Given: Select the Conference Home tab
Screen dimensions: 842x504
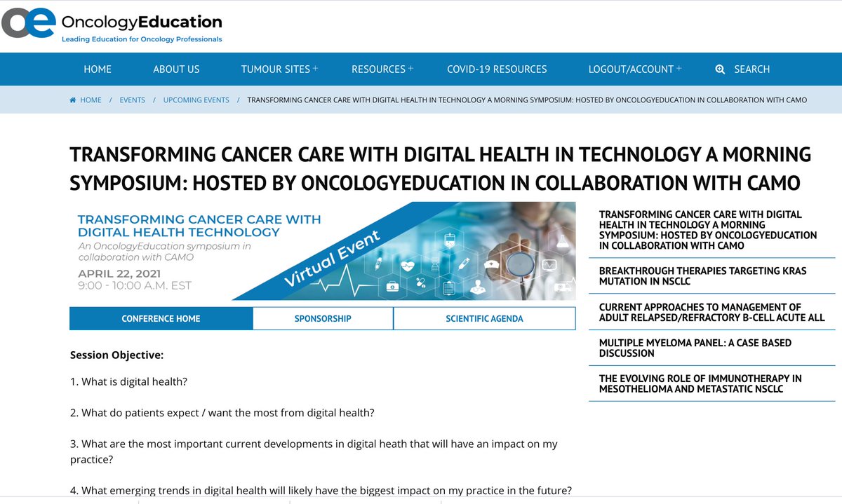Looking at the screenshot, I should click(x=161, y=318).
